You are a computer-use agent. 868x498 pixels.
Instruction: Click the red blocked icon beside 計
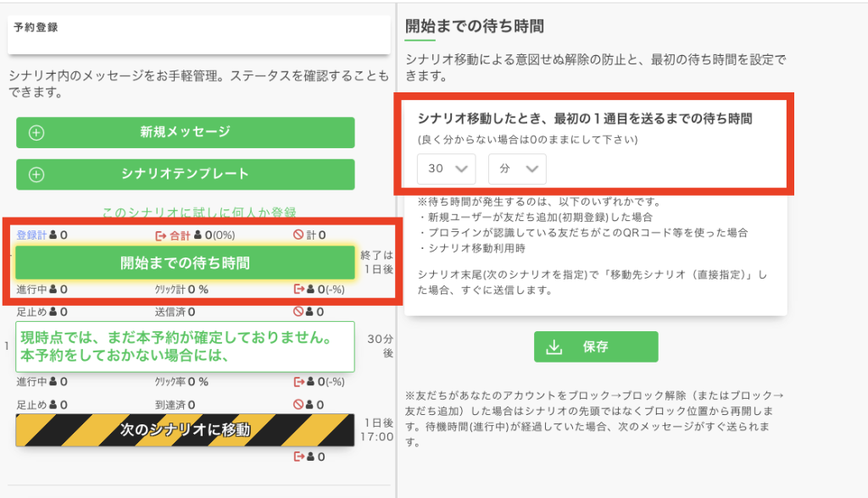click(x=298, y=235)
